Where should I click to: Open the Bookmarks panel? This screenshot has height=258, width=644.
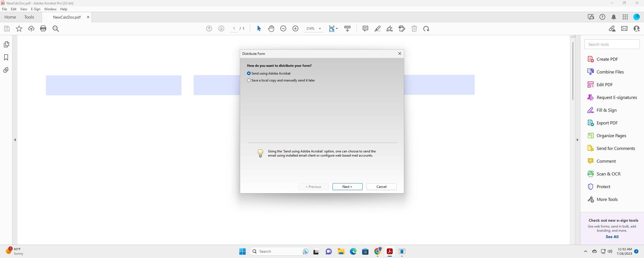6,57
